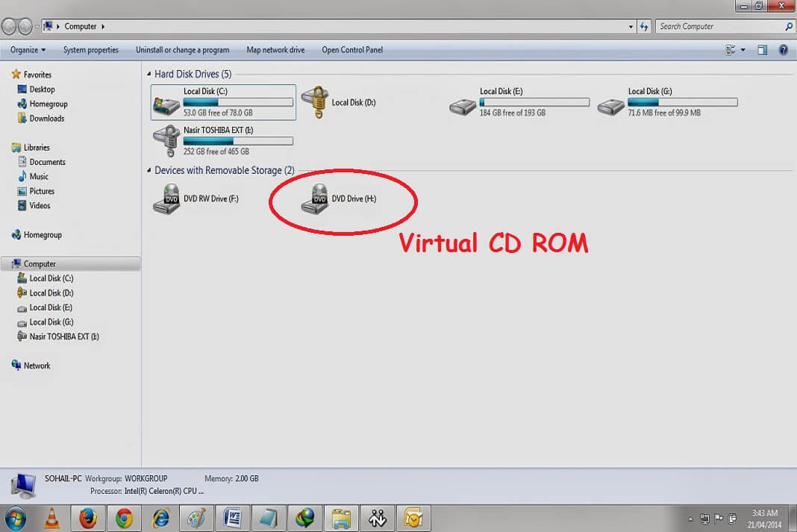This screenshot has width=797, height=532.
Task: Select the DVD Drive (H:) icon
Action: coord(315,198)
